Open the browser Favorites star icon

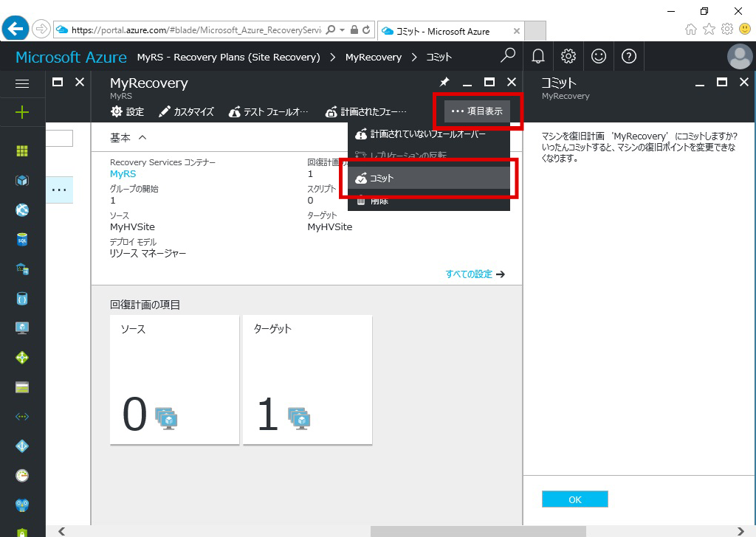pyautogui.click(x=709, y=30)
